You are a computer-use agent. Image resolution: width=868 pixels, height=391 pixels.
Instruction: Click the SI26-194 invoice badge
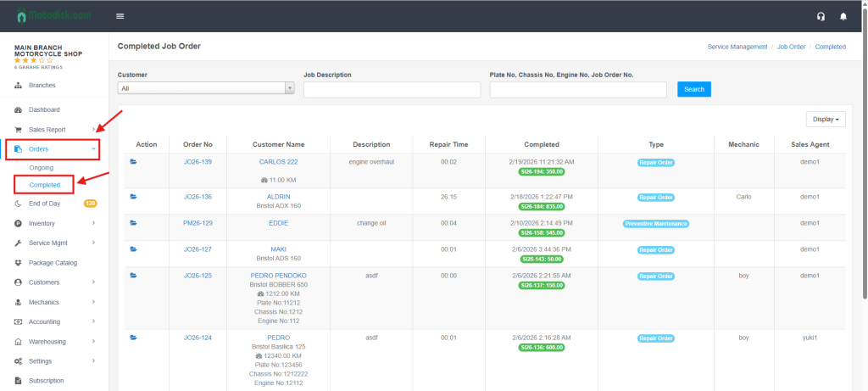(x=542, y=171)
